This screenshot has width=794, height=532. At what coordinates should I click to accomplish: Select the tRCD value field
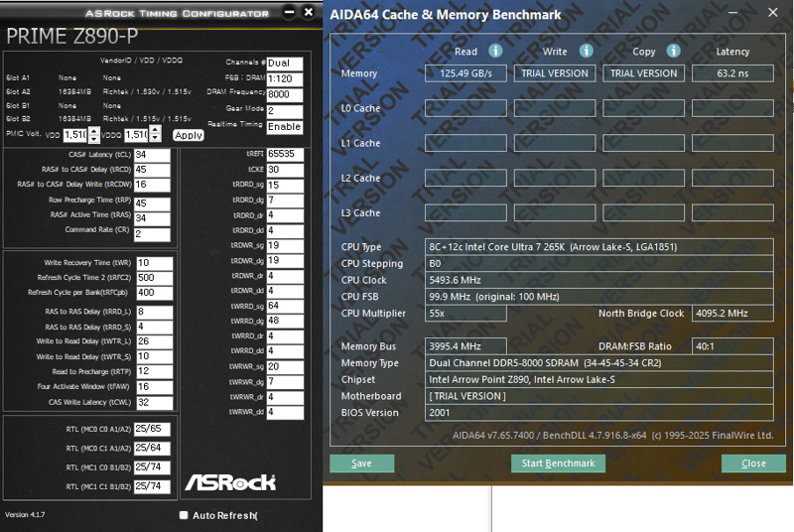pos(152,170)
